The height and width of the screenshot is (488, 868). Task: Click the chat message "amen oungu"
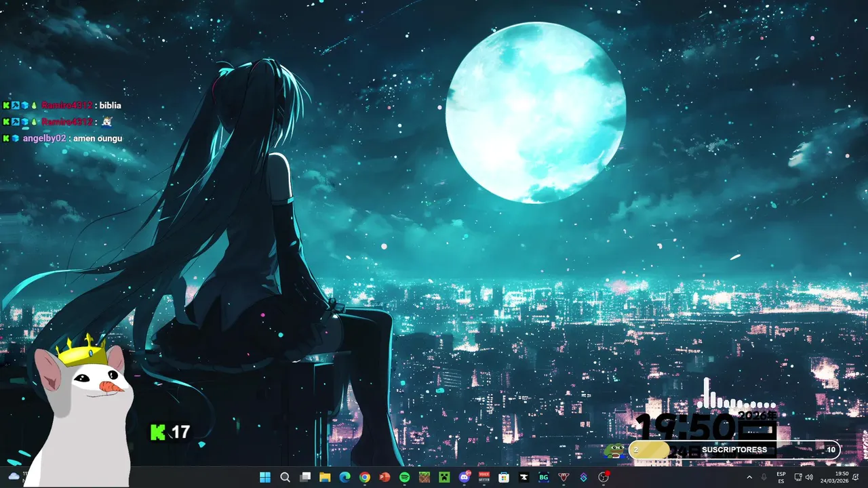[x=98, y=138]
